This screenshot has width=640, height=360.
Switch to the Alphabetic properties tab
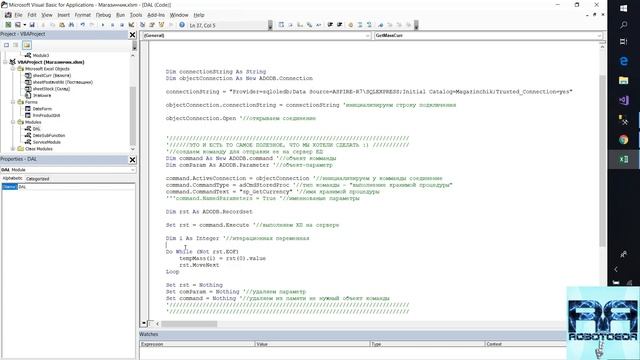click(12, 178)
